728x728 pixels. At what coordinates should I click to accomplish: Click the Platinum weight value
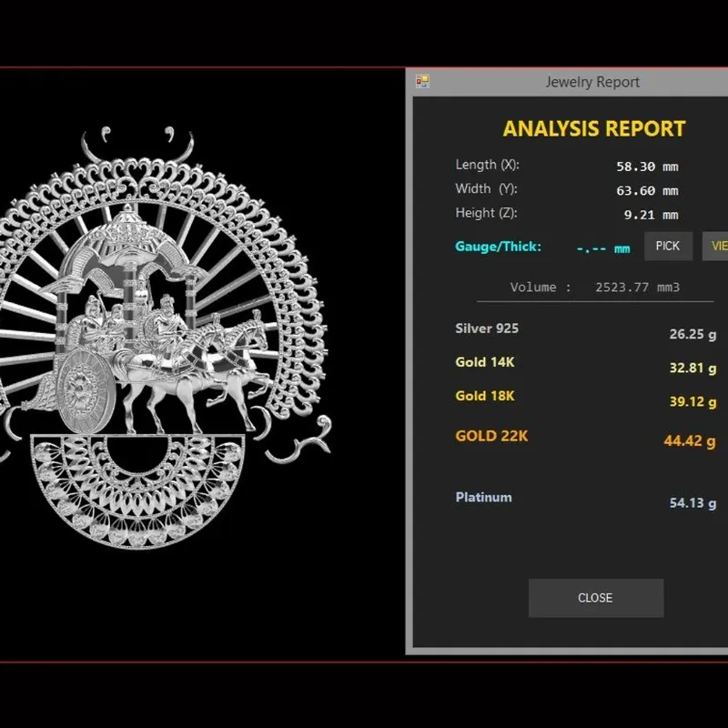click(x=693, y=503)
